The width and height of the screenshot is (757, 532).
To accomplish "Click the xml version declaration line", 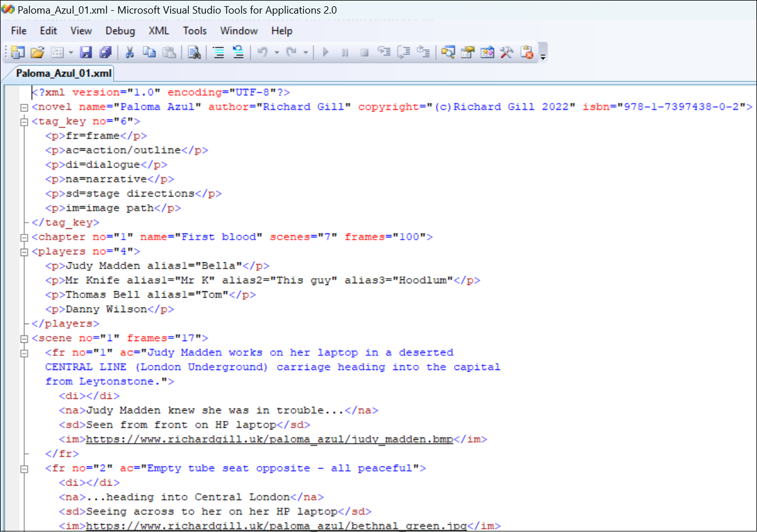I will 161,92.
